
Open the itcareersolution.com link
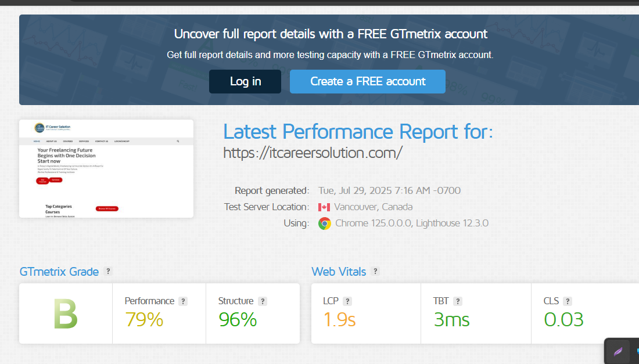tap(313, 153)
